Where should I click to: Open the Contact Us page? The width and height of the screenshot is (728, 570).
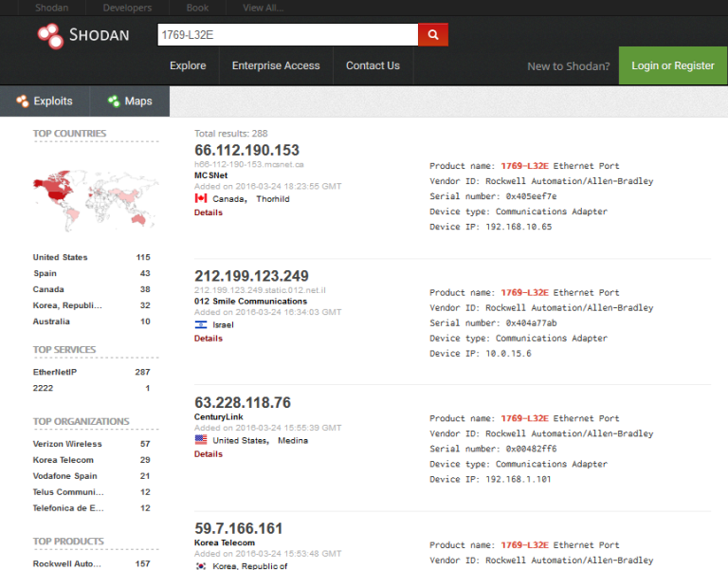pos(373,65)
